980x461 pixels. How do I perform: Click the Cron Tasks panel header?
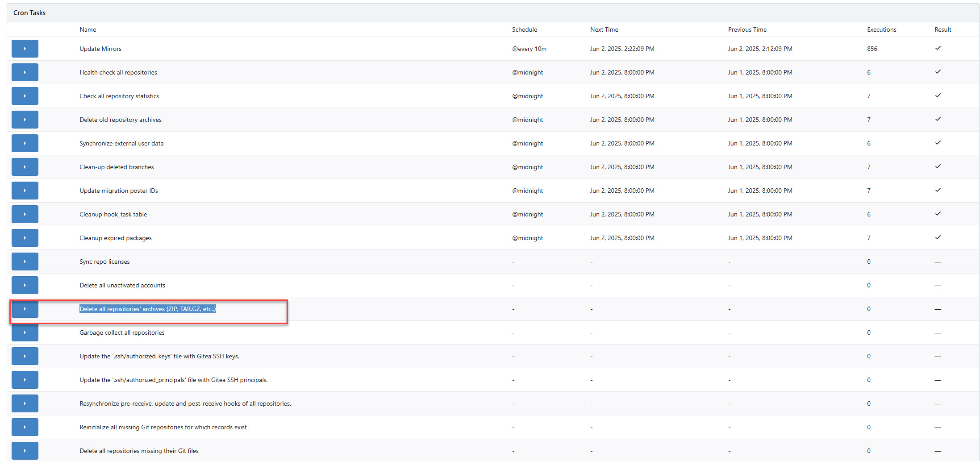(29, 13)
